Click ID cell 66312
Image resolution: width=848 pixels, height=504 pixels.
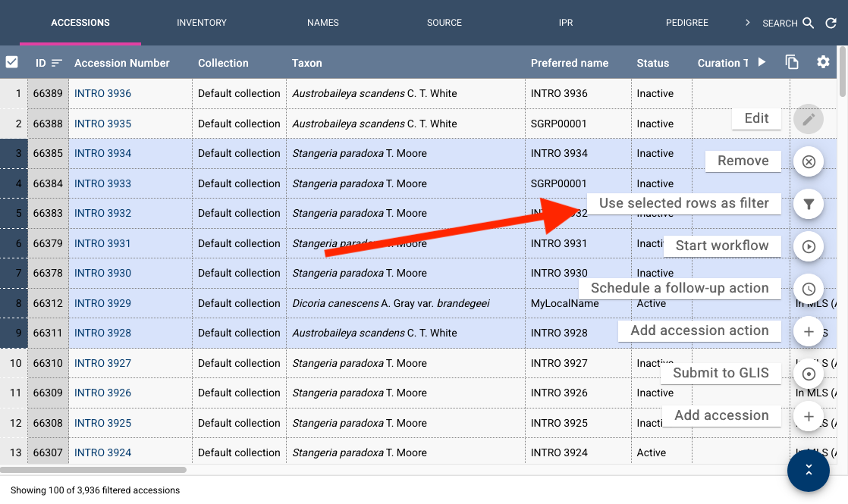click(48, 304)
